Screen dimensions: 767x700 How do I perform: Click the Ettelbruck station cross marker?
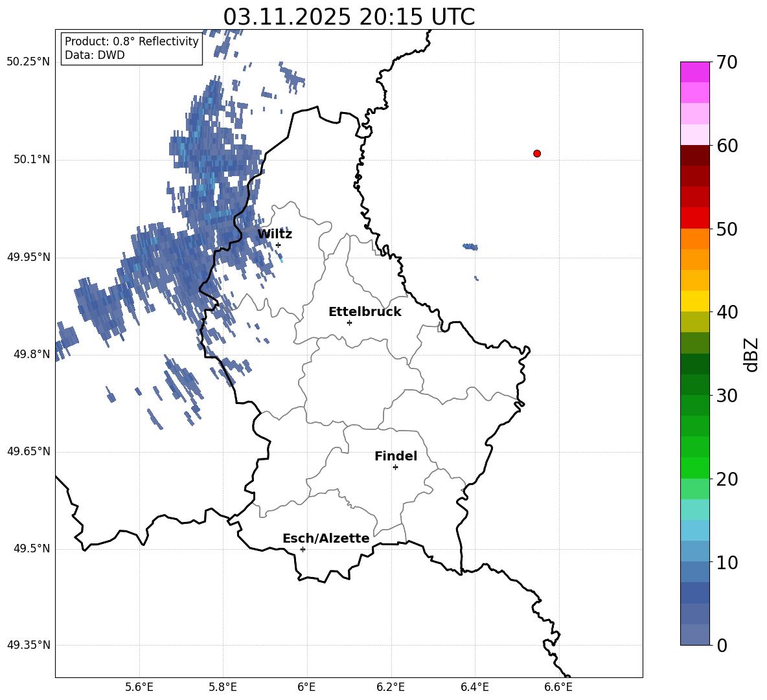[x=349, y=322]
